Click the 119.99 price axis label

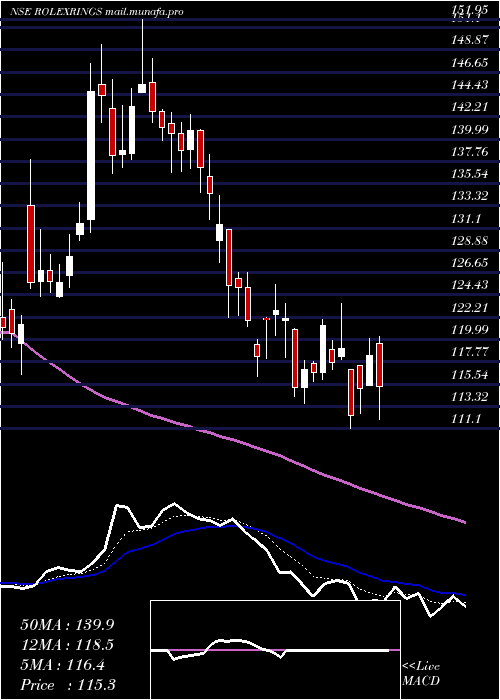(468, 329)
